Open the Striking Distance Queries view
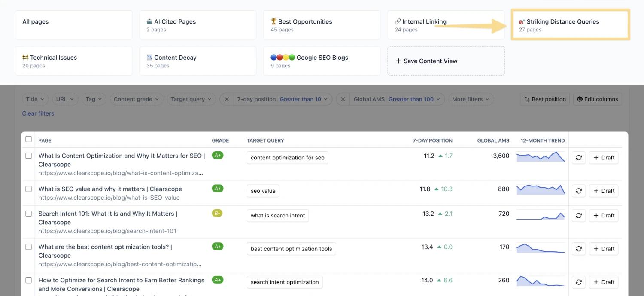 [x=570, y=25]
